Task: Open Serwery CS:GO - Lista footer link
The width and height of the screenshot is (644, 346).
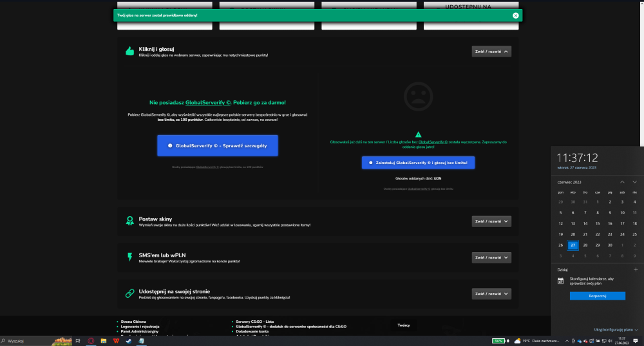Action: pos(254,322)
